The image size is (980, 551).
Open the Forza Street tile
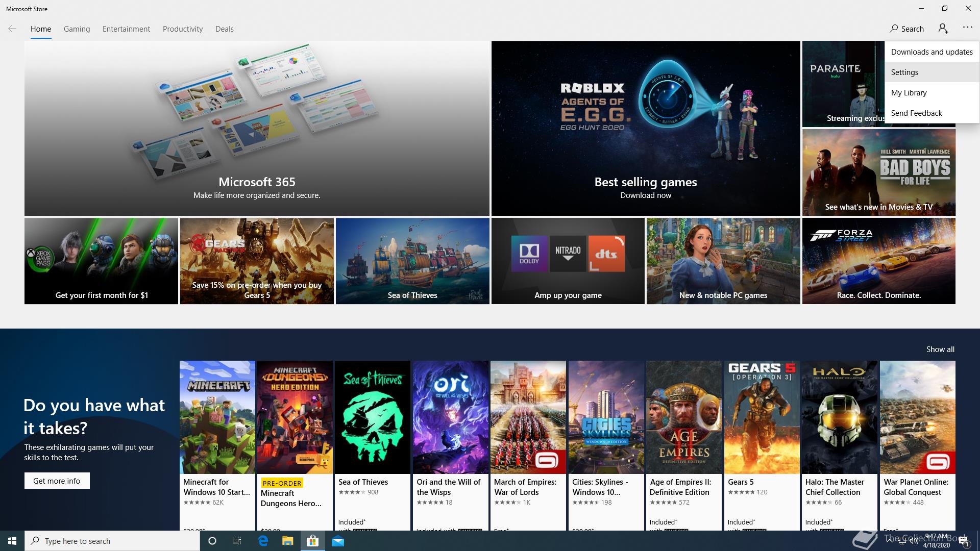879,261
